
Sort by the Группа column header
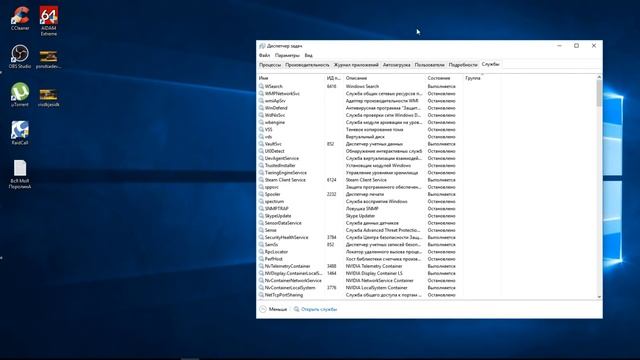coord(482,78)
